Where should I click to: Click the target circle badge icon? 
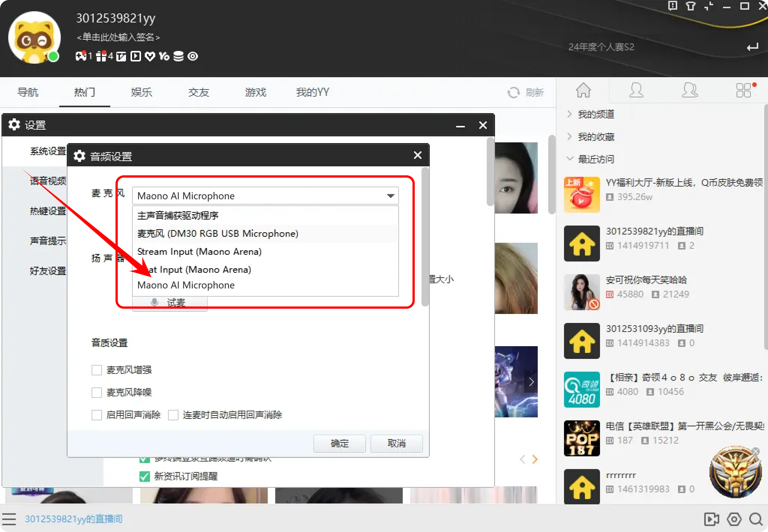[x=193, y=56]
